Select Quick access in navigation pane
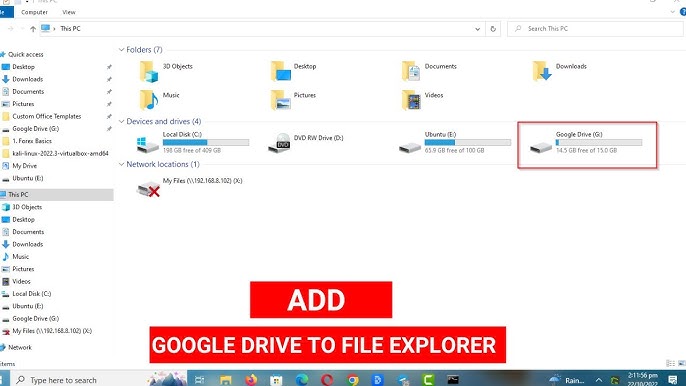 25,54
